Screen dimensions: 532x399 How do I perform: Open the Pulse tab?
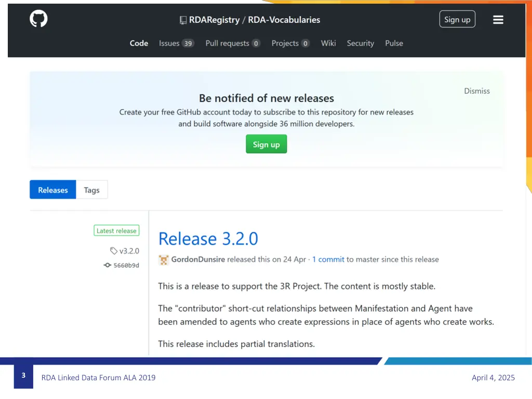(x=394, y=44)
